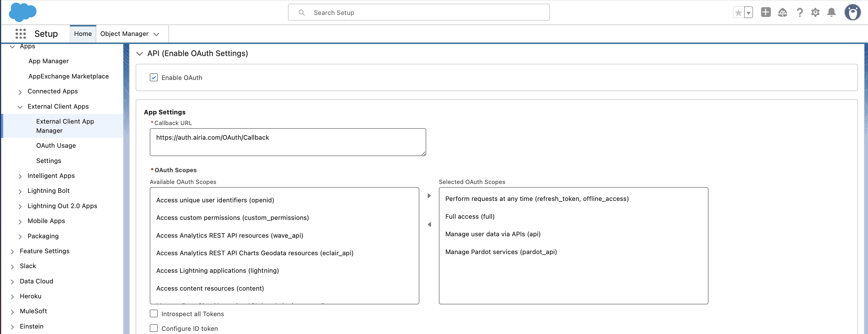The height and width of the screenshot is (334, 868).
Task: Open the Help question mark icon
Action: pyautogui.click(x=799, y=12)
